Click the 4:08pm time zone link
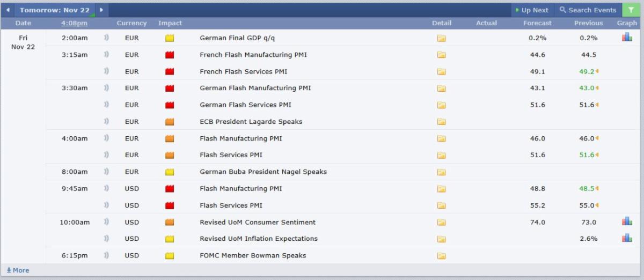Viewport: 644px width, 280px height. click(x=74, y=23)
